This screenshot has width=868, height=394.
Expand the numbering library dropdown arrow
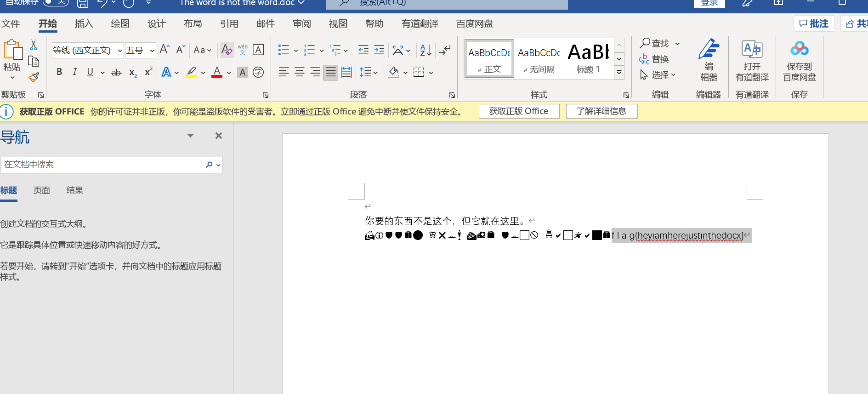point(322,50)
